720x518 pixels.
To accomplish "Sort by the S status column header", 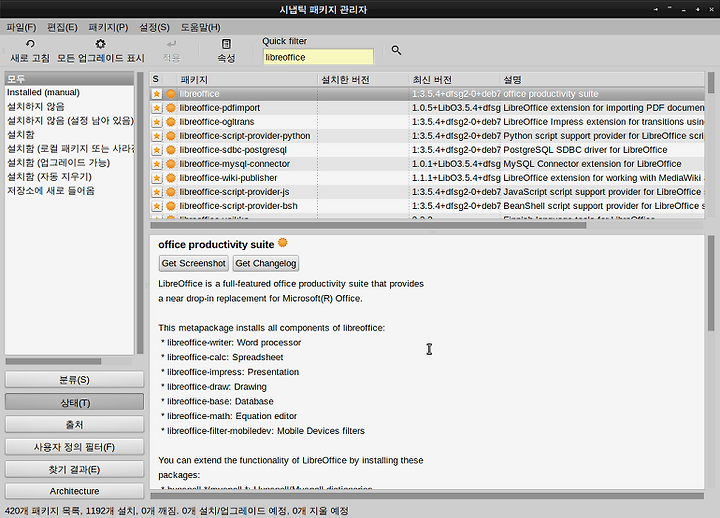I will [156, 79].
